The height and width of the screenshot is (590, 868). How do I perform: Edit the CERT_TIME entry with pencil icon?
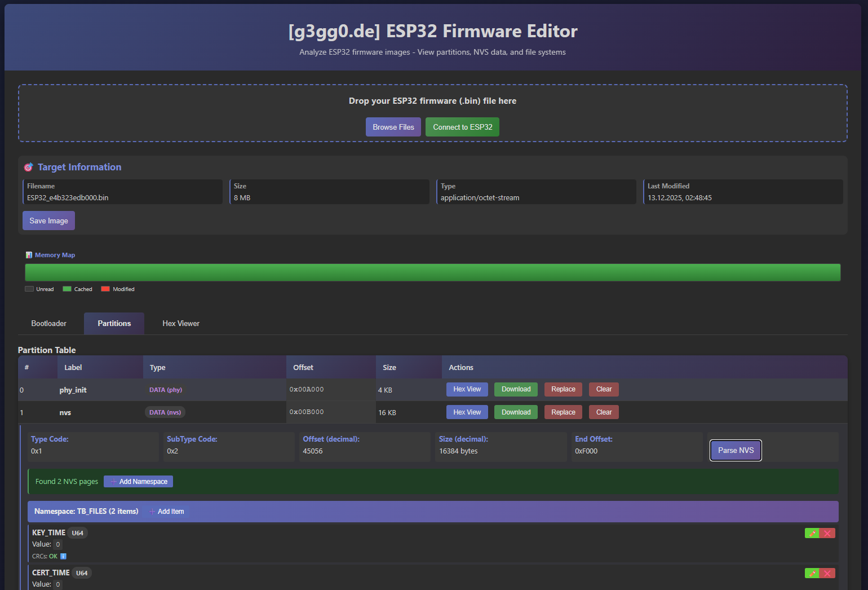point(812,573)
